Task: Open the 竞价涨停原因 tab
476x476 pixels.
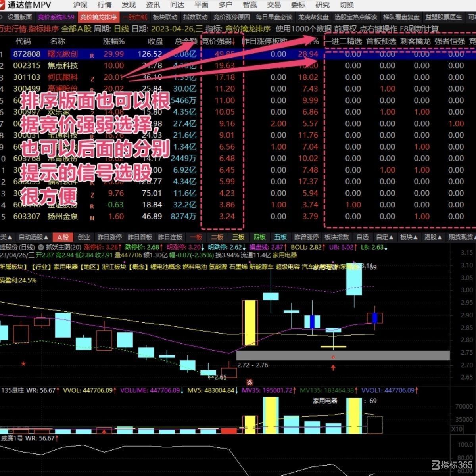Action: 232,17
